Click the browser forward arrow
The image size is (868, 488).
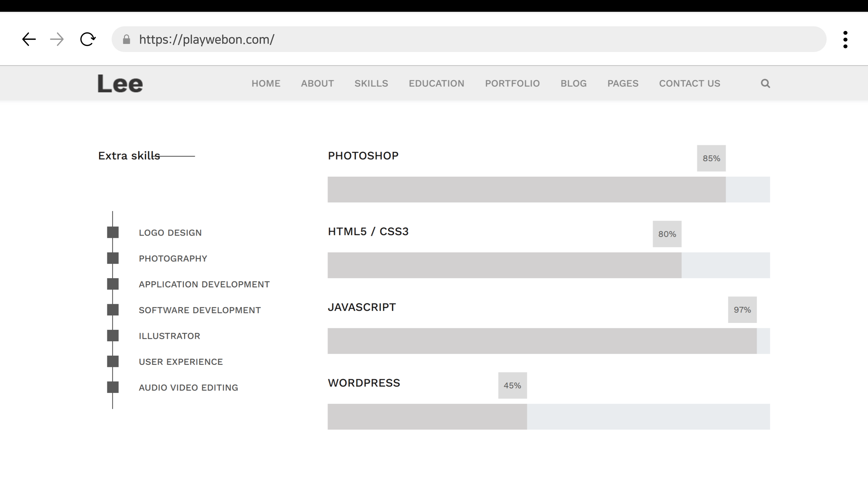57,39
